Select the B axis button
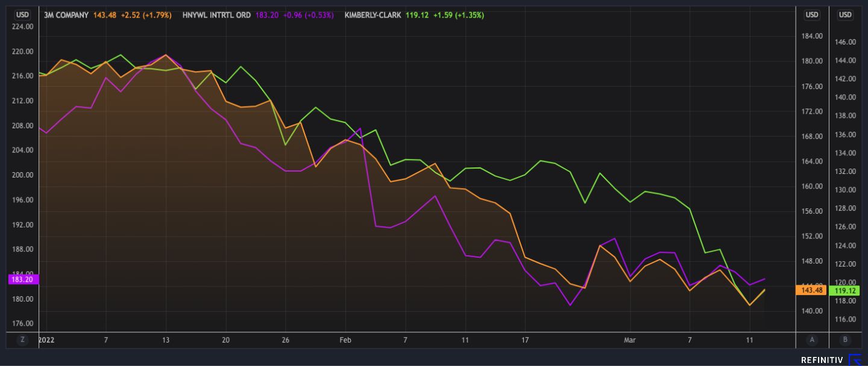The height and width of the screenshot is (366, 868). pos(845,340)
